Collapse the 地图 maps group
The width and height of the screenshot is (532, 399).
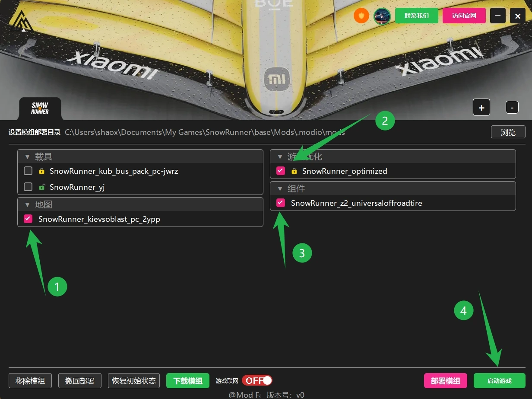[x=28, y=204]
